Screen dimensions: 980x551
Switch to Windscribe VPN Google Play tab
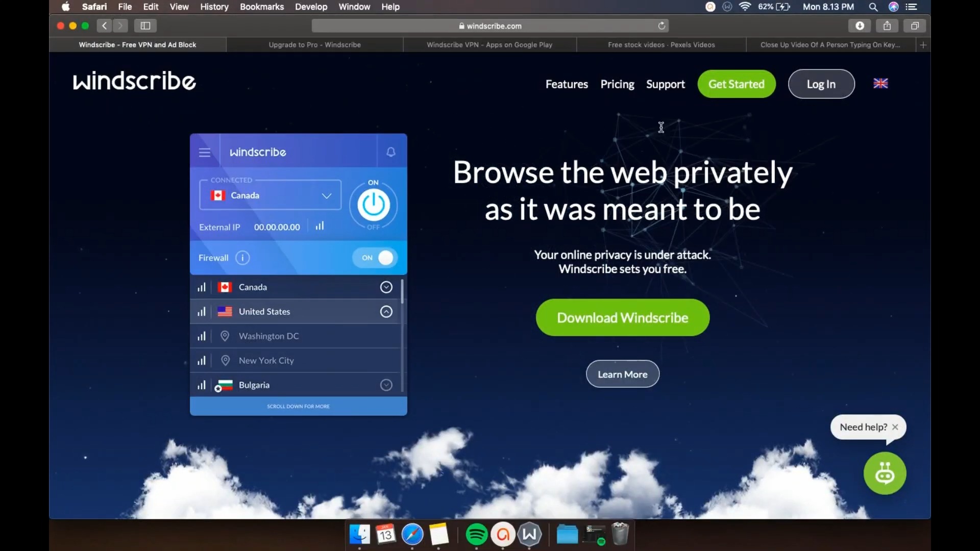489,45
